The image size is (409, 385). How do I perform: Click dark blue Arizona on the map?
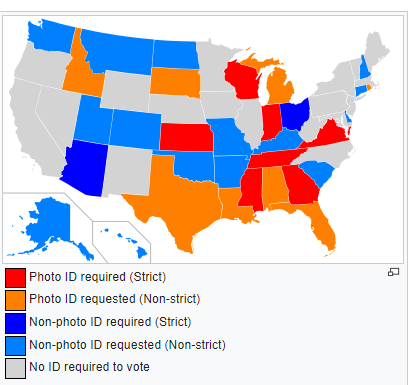pos(86,168)
